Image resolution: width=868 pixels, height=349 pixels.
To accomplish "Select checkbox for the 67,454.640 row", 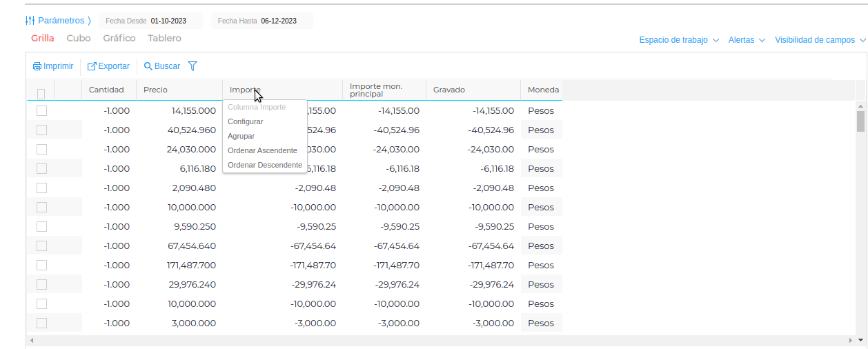I will [x=41, y=246].
